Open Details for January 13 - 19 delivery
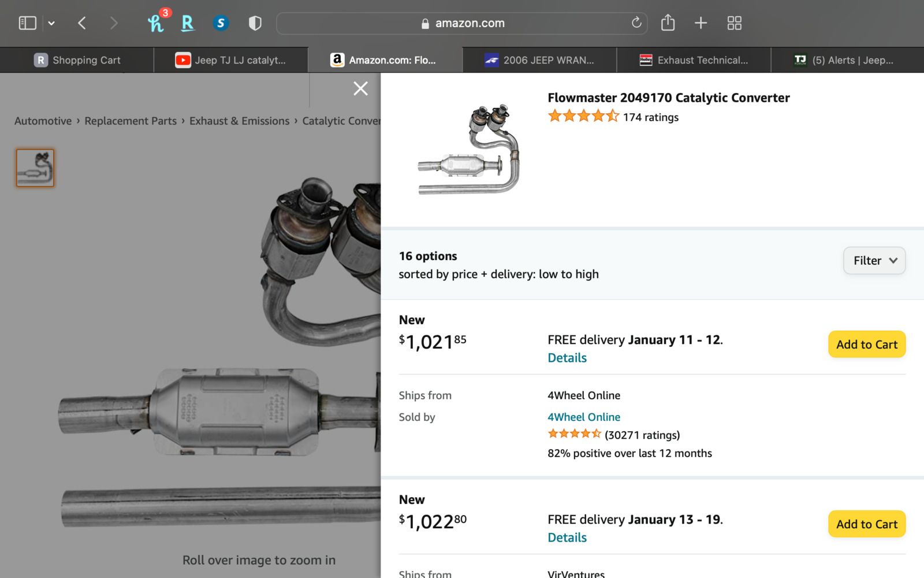Screen dimensions: 924x578 pos(567,538)
